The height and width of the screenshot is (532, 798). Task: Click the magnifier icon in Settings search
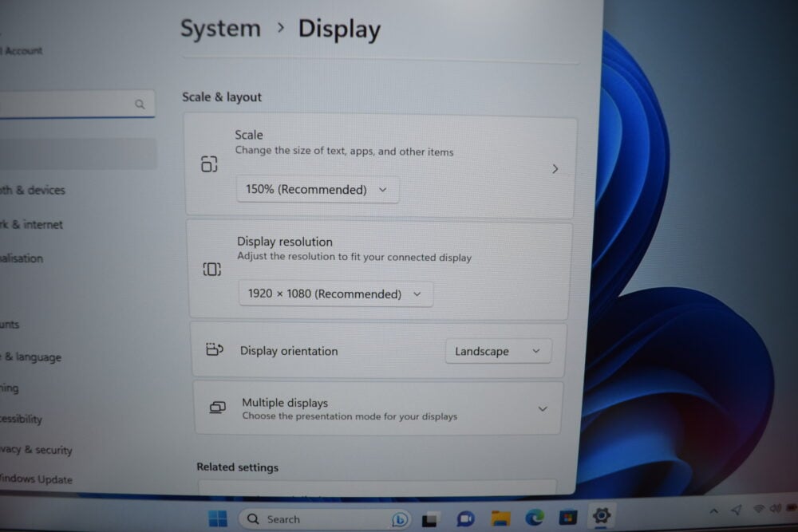click(x=140, y=104)
